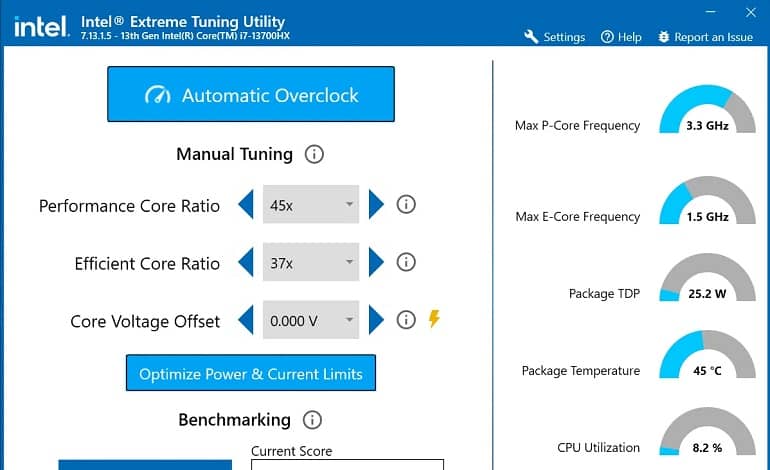Click the Benchmarking heading text
This screenshot has height=470, width=770.
(234, 420)
